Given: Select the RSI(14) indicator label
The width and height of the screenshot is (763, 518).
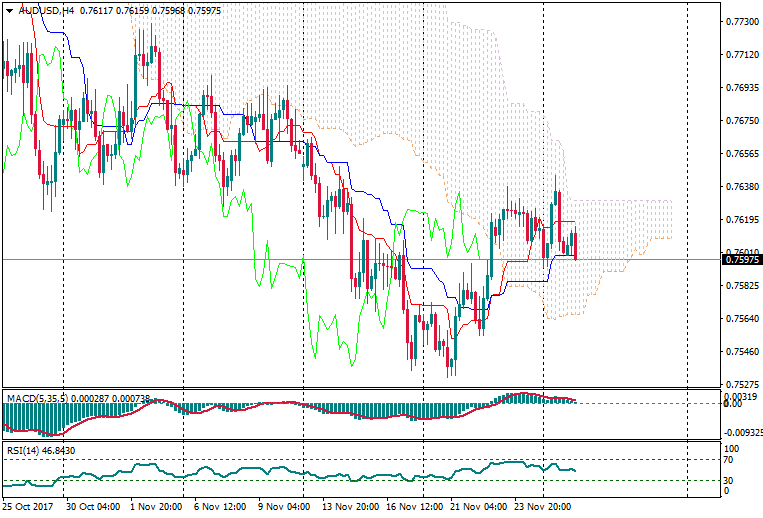Looking at the screenshot, I should 23,451.
